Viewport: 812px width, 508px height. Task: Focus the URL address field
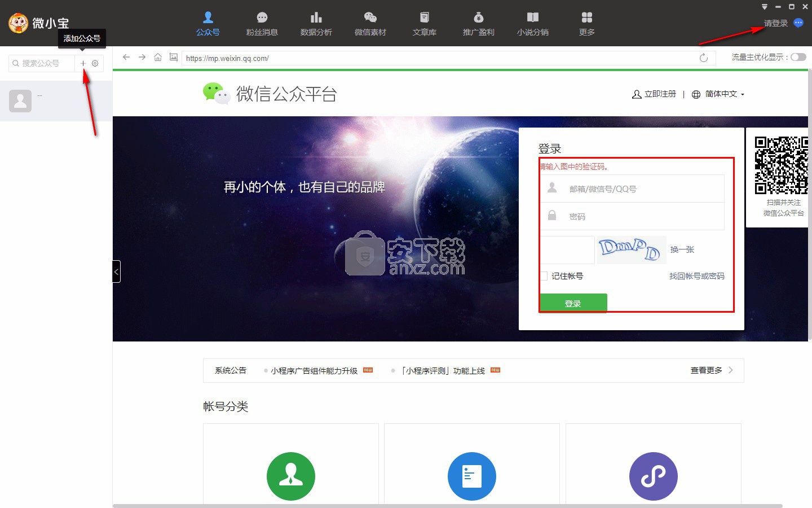(440, 58)
